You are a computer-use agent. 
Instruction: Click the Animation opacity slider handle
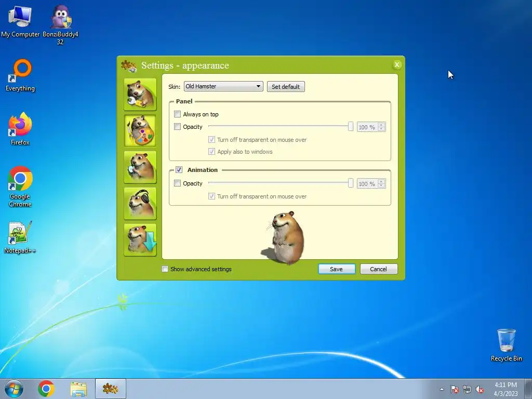(351, 183)
